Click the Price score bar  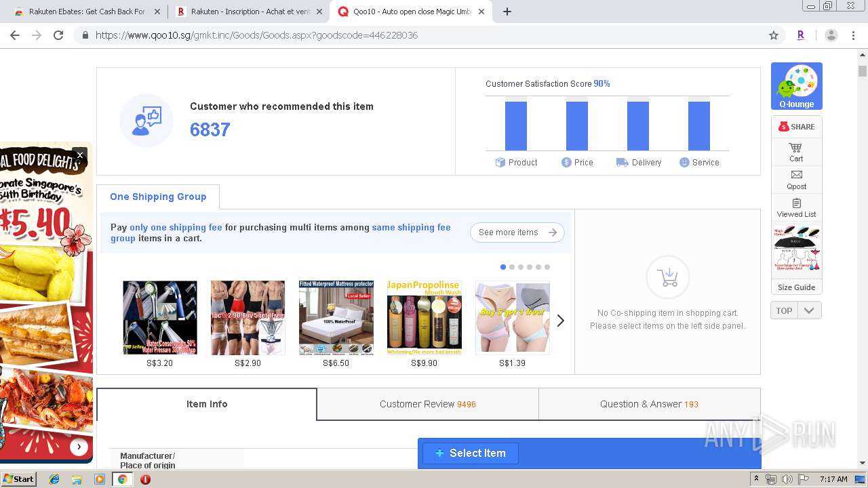click(x=577, y=125)
